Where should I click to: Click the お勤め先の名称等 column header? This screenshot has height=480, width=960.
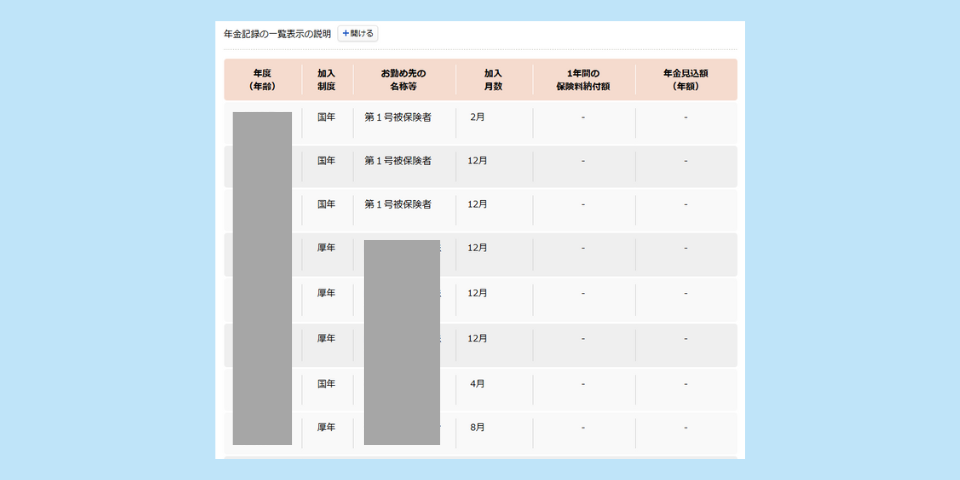pos(403,80)
